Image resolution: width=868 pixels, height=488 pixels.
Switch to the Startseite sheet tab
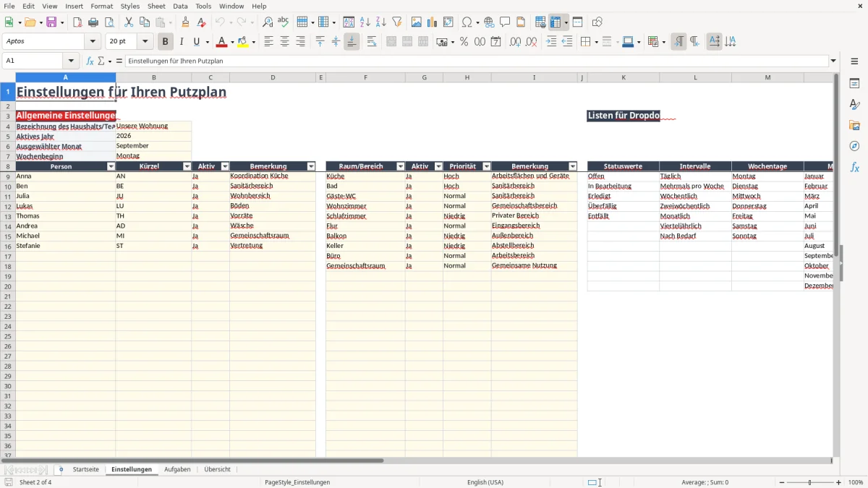point(86,470)
